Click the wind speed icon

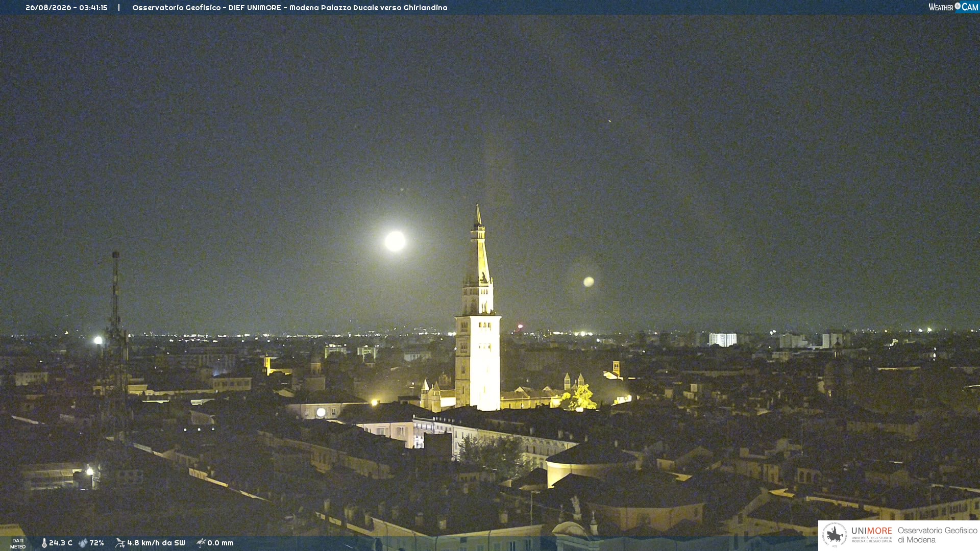coord(120,543)
